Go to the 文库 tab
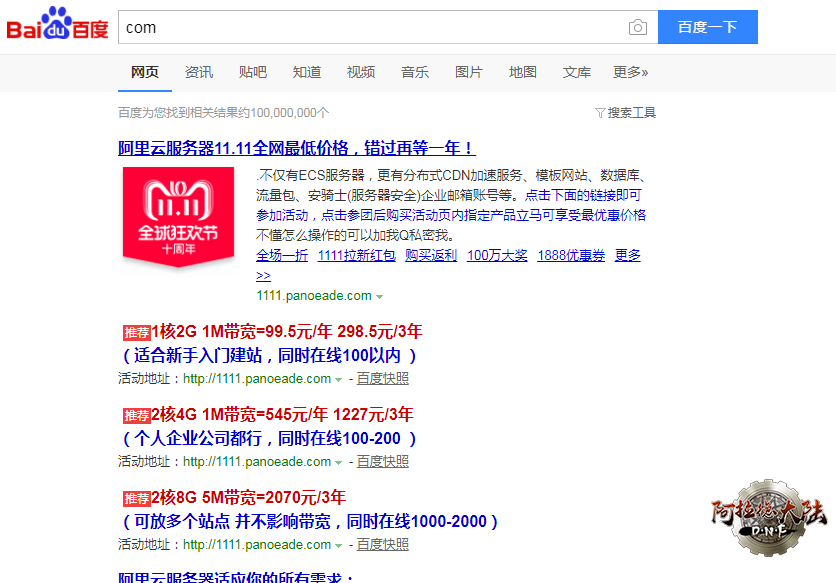The height and width of the screenshot is (583, 836). pyautogui.click(x=576, y=72)
